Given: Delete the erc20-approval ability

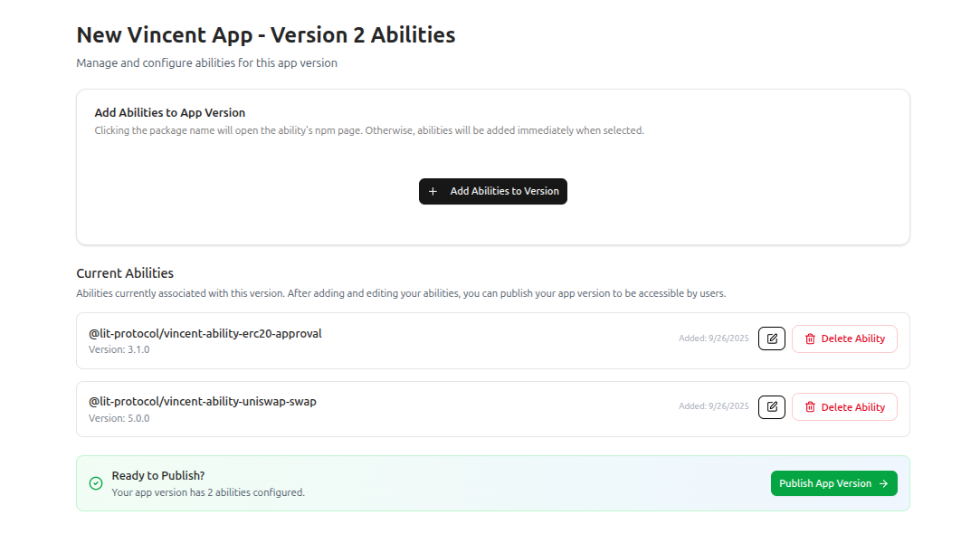Looking at the screenshot, I should (x=844, y=338).
